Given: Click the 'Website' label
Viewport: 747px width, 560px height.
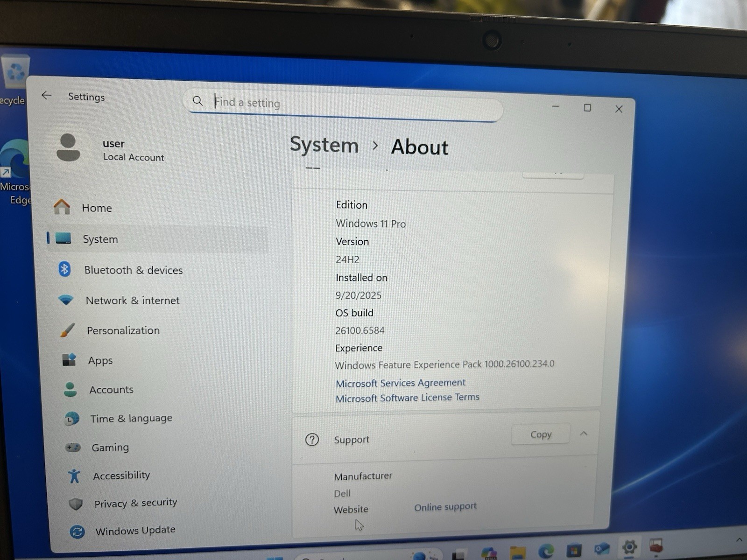Looking at the screenshot, I should coord(351,509).
